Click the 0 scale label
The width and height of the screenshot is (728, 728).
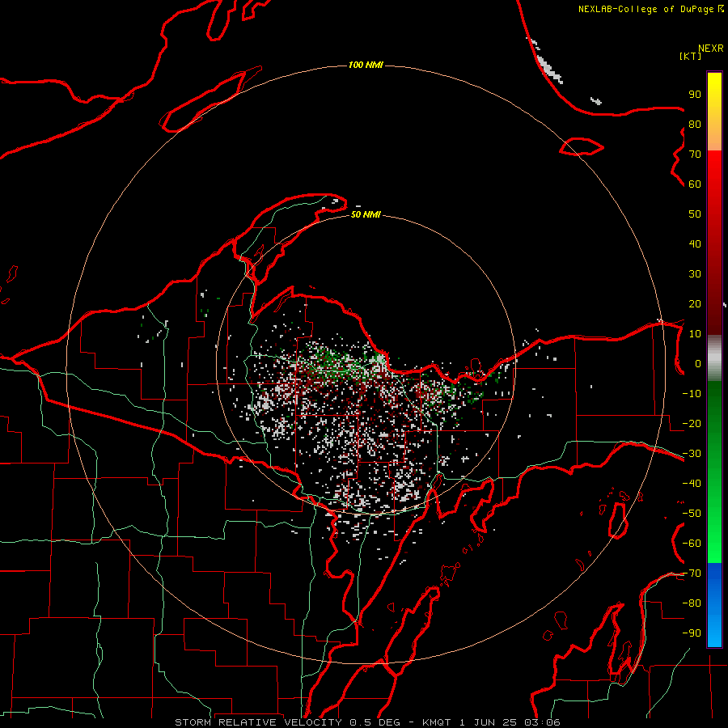[x=697, y=363]
